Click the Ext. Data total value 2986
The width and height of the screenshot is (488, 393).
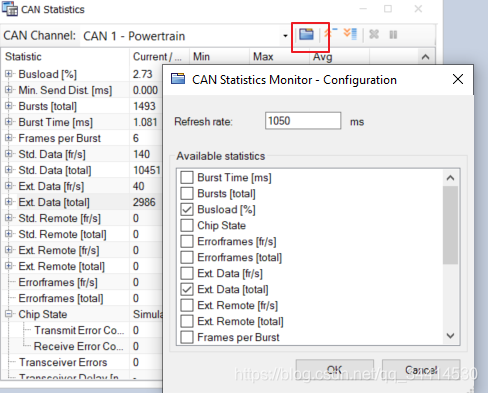pos(144,202)
